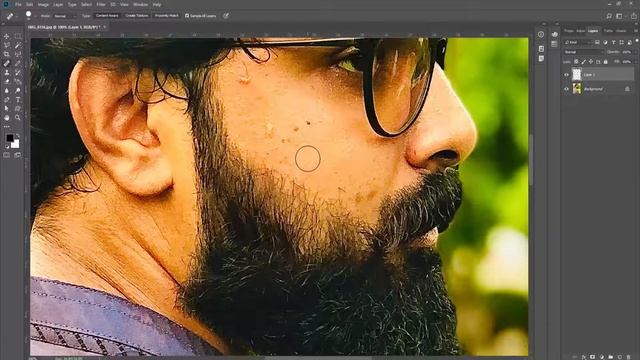Select the Zoom tool
640x360 pixels.
tap(18, 118)
